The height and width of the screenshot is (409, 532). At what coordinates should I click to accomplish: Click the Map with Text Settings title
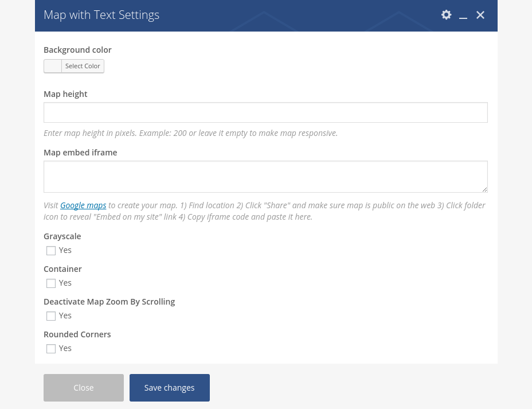[x=101, y=15]
